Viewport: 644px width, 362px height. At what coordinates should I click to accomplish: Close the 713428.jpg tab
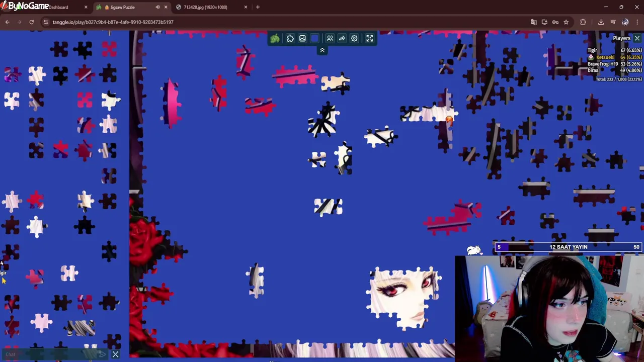coord(246,7)
